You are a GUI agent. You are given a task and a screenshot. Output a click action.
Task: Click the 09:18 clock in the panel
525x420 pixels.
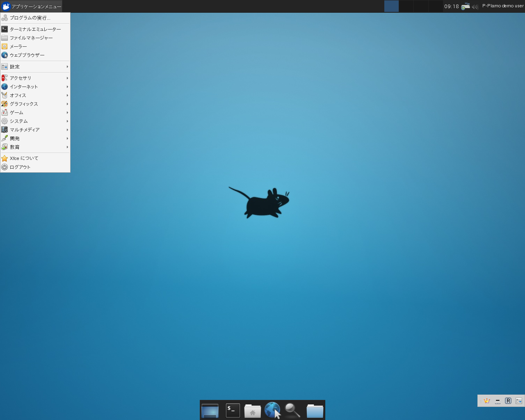(451, 6)
